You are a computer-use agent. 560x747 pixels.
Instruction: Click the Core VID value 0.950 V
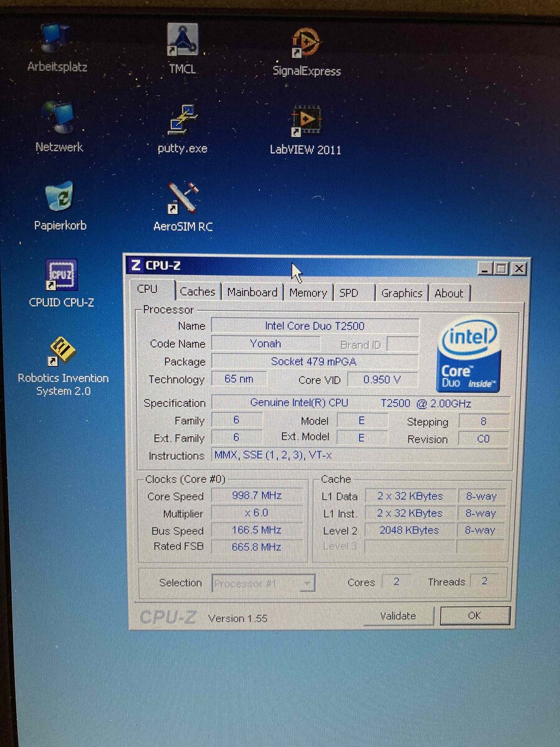[x=383, y=379]
